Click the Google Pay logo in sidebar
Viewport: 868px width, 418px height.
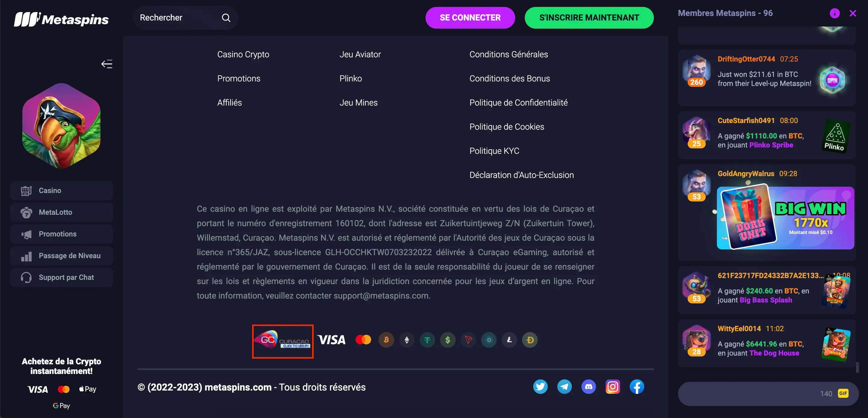pyautogui.click(x=61, y=406)
